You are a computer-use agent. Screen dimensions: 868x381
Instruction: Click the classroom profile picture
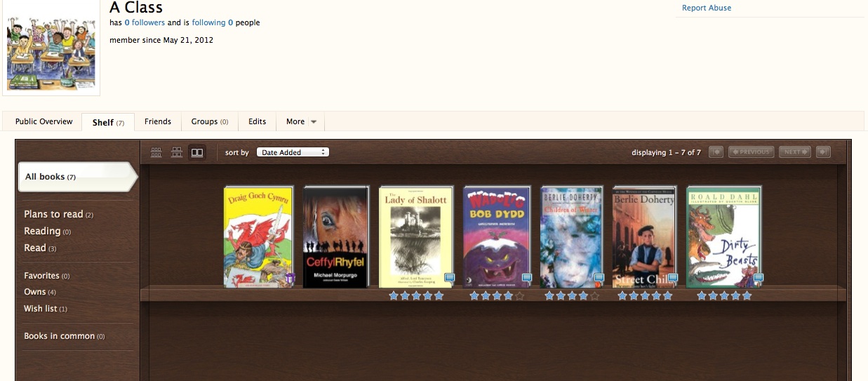[x=51, y=47]
